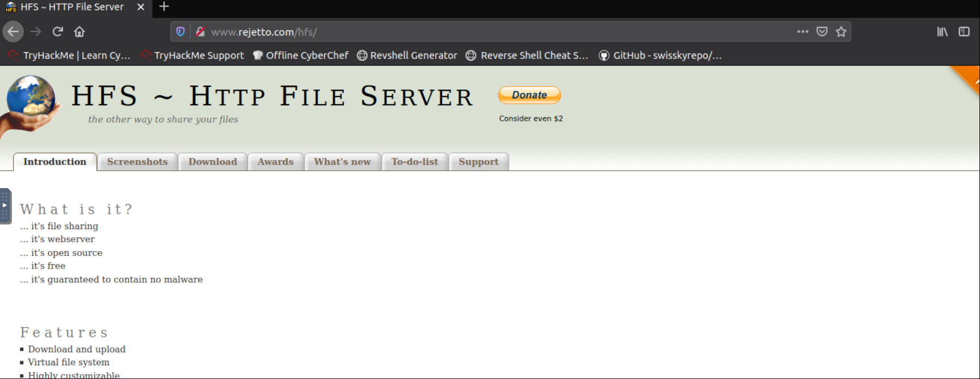Open the GitHub - swisskyrepo bookmark
Screen dimensions: 980x379
click(660, 55)
